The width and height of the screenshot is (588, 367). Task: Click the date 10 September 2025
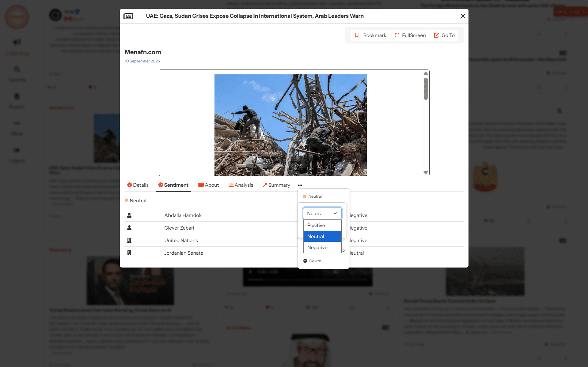(x=142, y=61)
